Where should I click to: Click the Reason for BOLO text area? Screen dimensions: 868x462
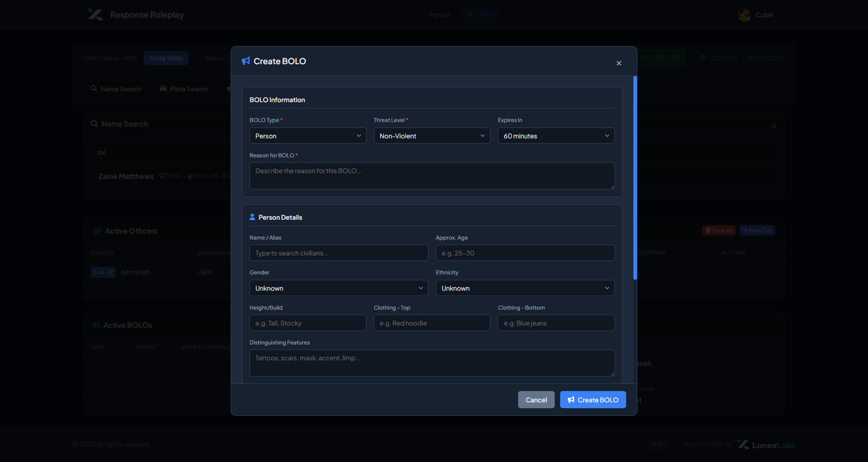(x=432, y=176)
